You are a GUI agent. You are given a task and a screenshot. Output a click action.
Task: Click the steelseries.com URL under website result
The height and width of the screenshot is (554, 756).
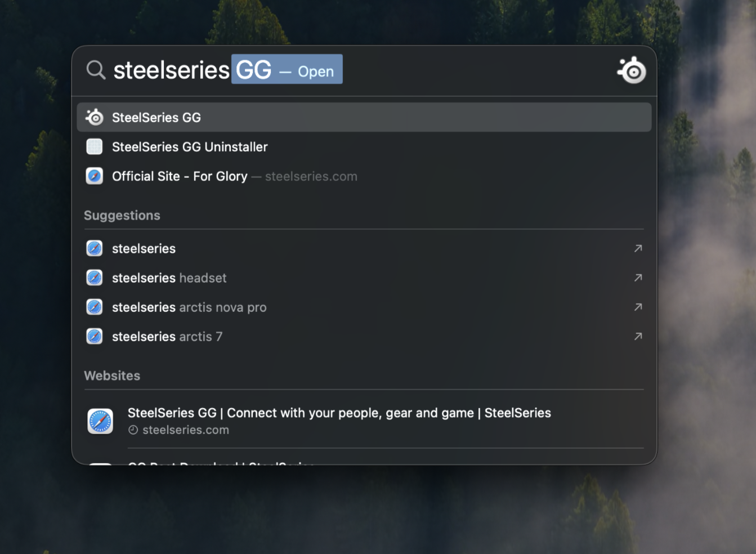(186, 430)
